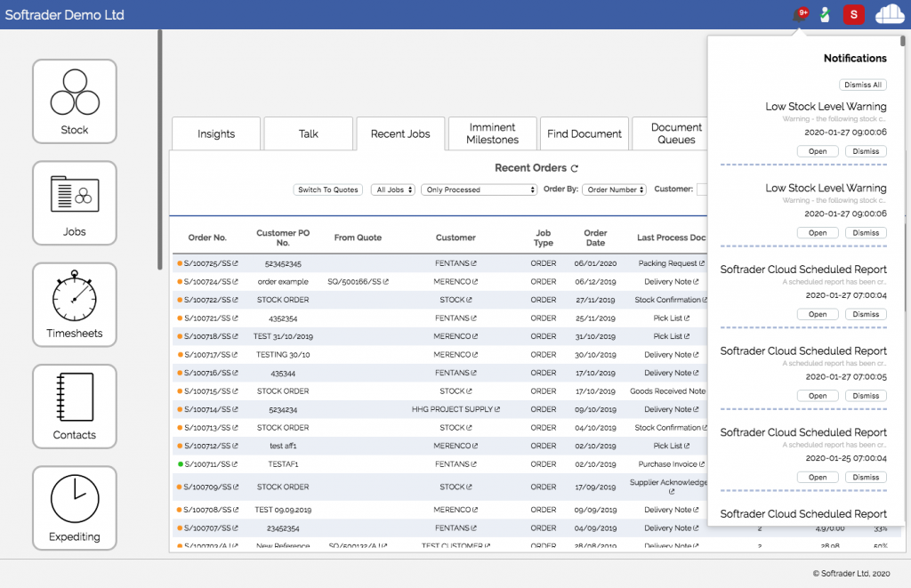Screen dimensions: 911x588
Task: Dismiss all notifications
Action: (x=862, y=85)
